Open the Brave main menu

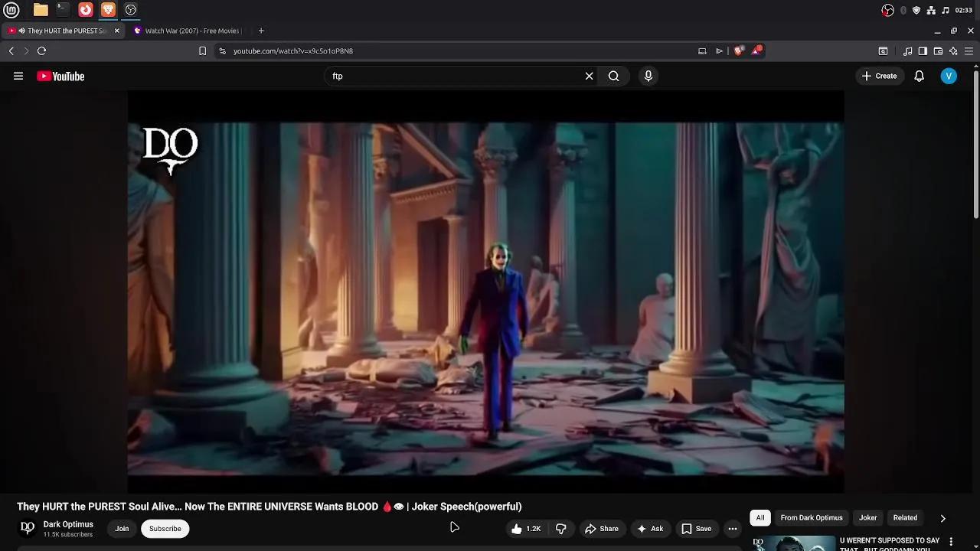969,51
